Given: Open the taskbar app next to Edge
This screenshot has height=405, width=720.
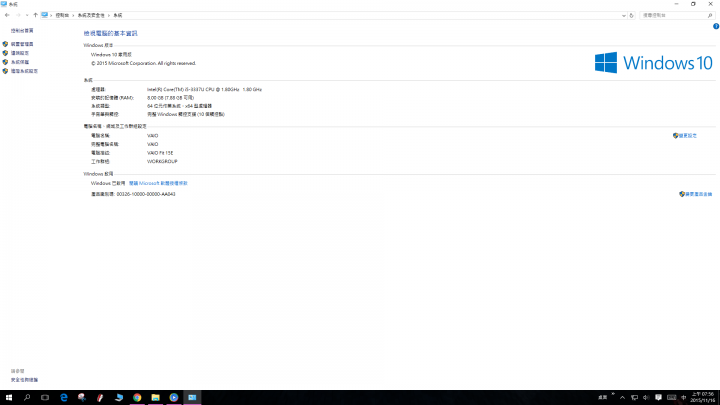Looking at the screenshot, I should click(82, 397).
